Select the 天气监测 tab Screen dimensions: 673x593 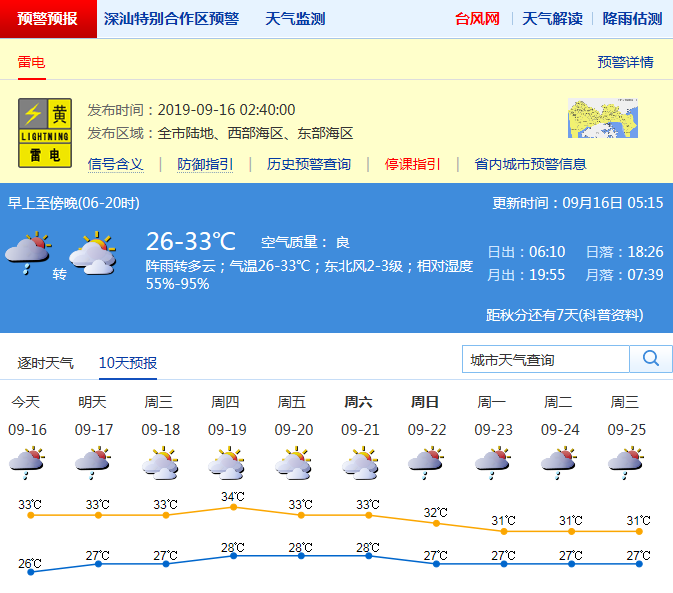click(x=295, y=19)
